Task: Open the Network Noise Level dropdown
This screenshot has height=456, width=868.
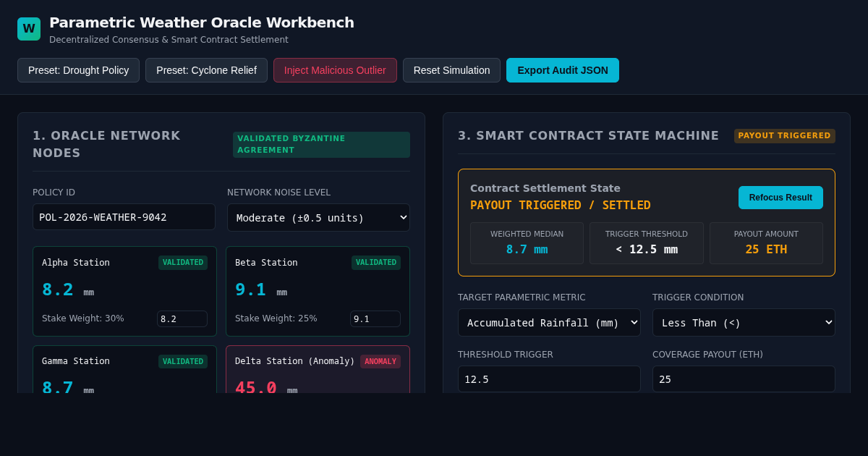Action: [318, 217]
